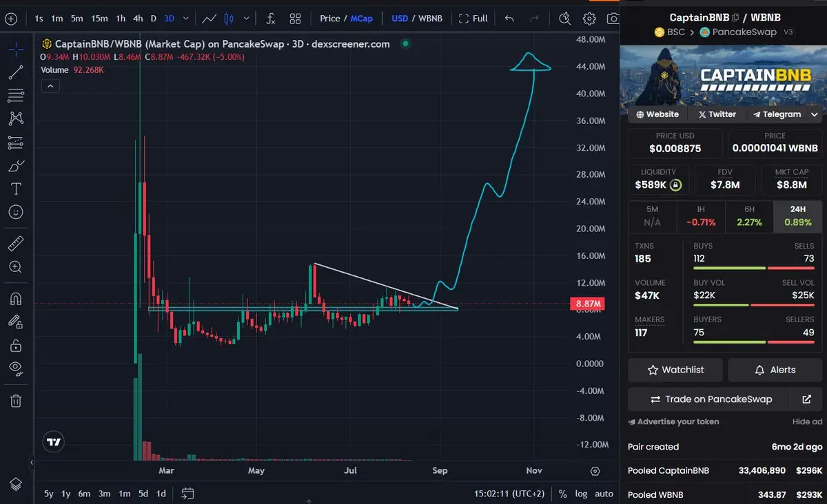
Task: Select the 3D interval
Action: pos(169,19)
